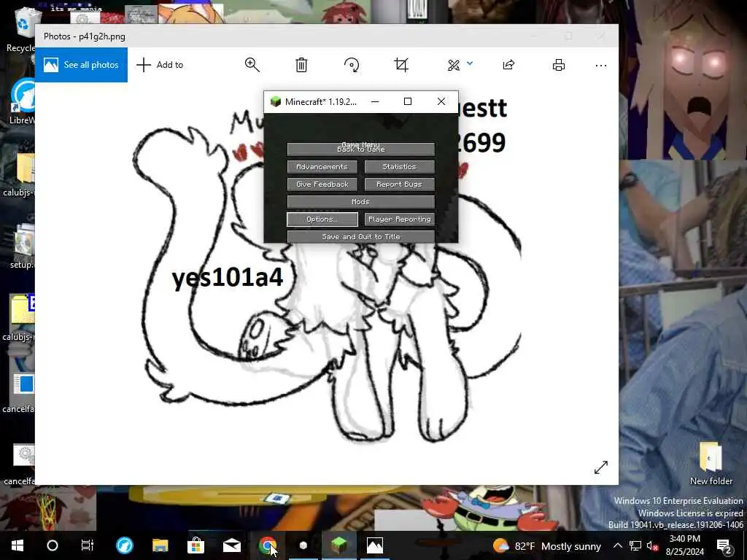
Task: Click the muted volume icon in tray
Action: 652,545
